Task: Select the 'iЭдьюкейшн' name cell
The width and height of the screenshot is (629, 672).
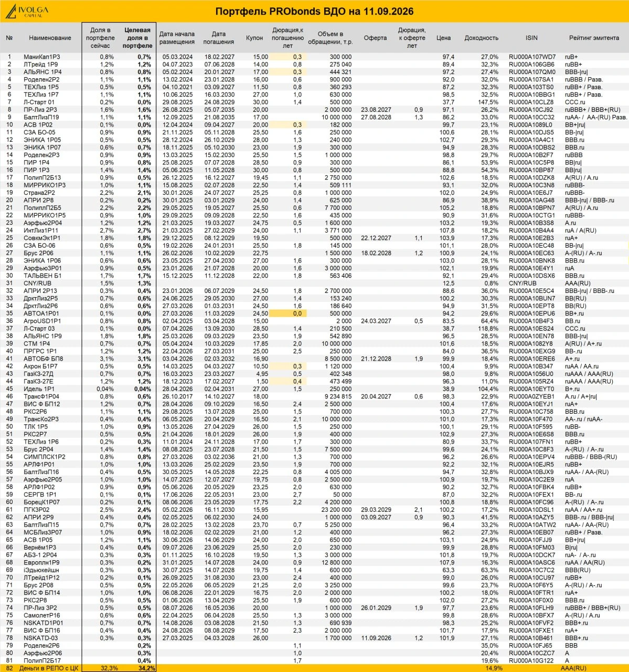Action: tap(41, 570)
